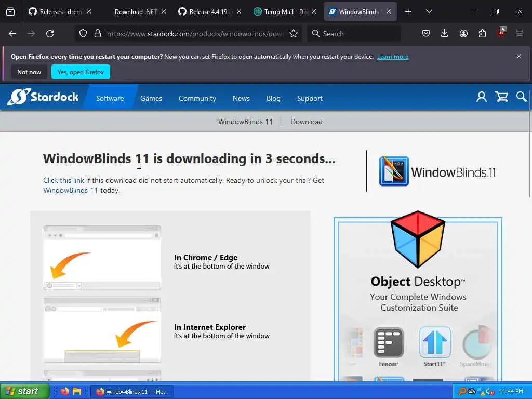Viewport: 532px width, 399px height.
Task: Open Windows start menu
Action: coord(24,391)
